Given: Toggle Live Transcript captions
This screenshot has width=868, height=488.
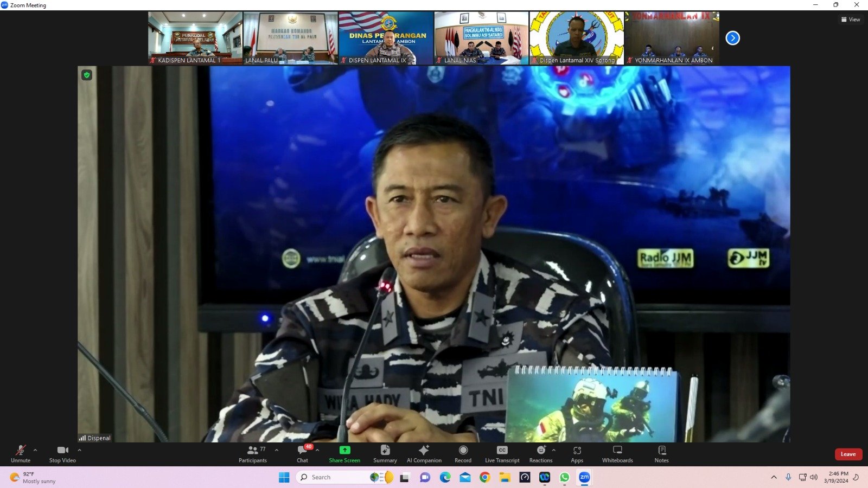Looking at the screenshot, I should pyautogui.click(x=502, y=454).
